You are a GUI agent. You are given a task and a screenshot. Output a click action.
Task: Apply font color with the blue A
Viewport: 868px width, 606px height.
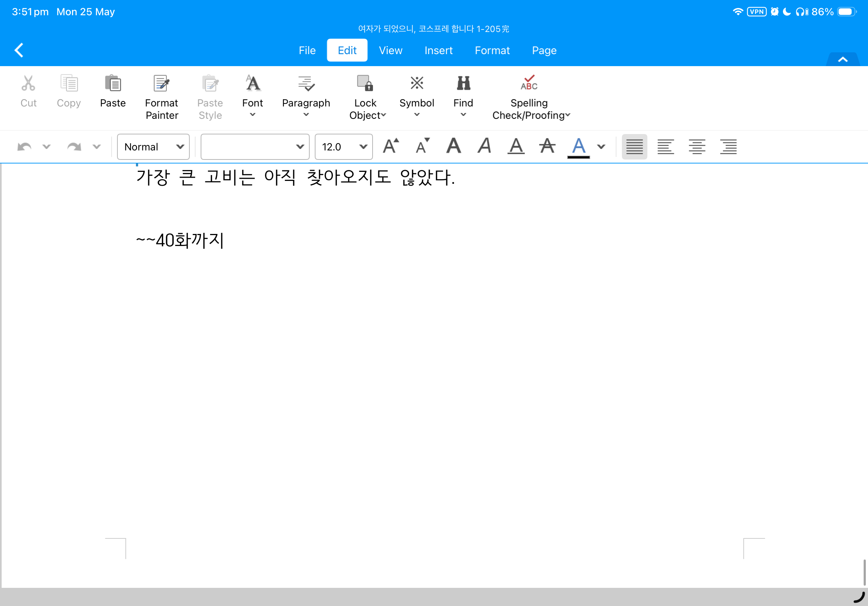[x=578, y=148]
